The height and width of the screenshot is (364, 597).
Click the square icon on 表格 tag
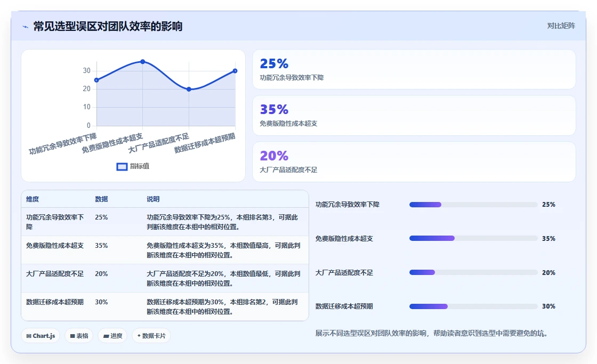(72, 336)
